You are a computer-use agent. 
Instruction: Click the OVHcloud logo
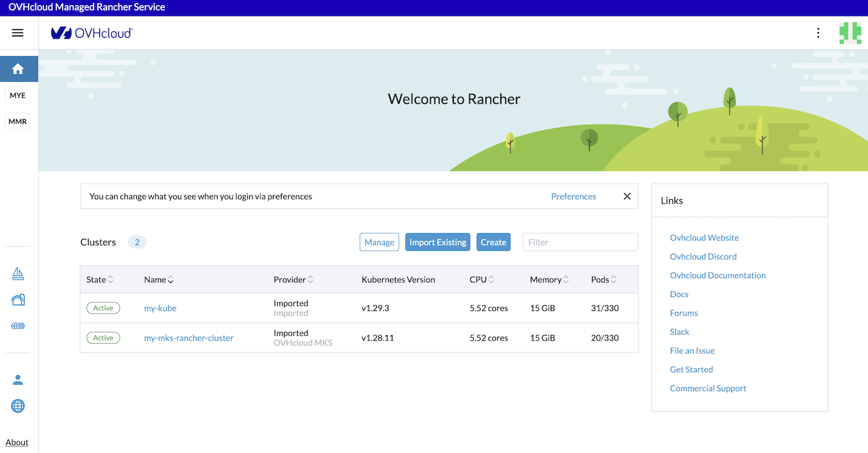[x=91, y=33]
